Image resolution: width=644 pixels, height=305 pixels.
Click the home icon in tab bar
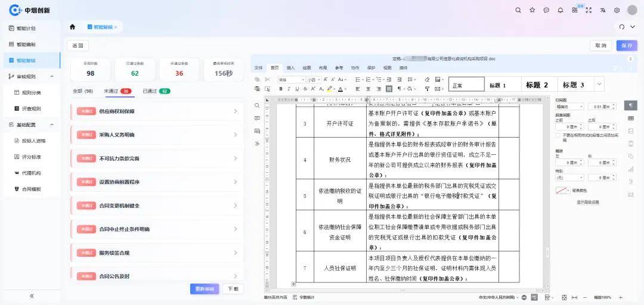(73, 27)
